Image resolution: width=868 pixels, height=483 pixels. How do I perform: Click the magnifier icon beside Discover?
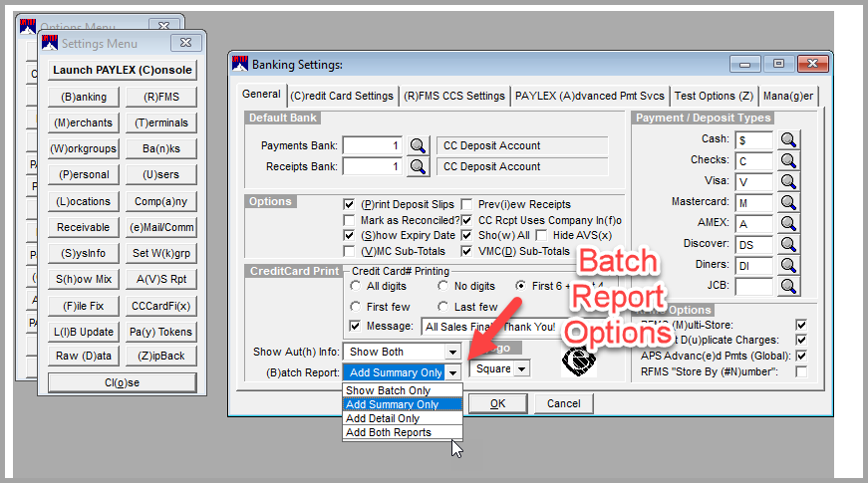[789, 244]
